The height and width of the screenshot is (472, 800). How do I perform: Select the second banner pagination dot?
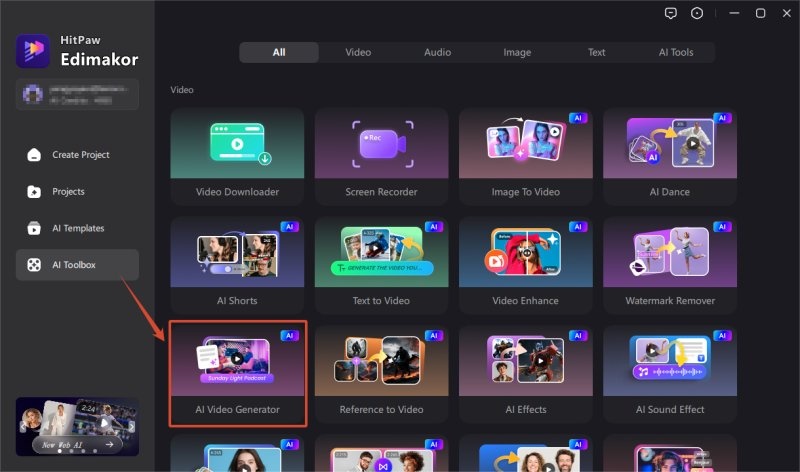(x=71, y=451)
